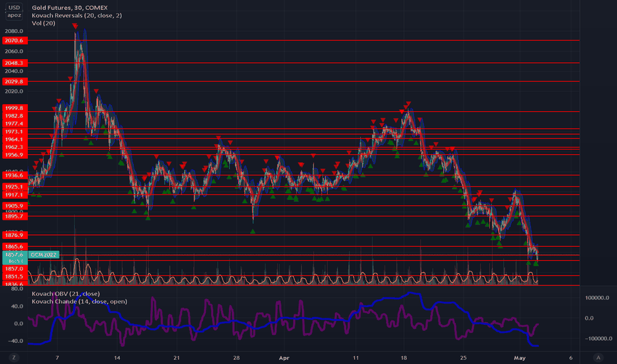Open Kovach Reversals (20, close, 2) legend

(77, 15)
